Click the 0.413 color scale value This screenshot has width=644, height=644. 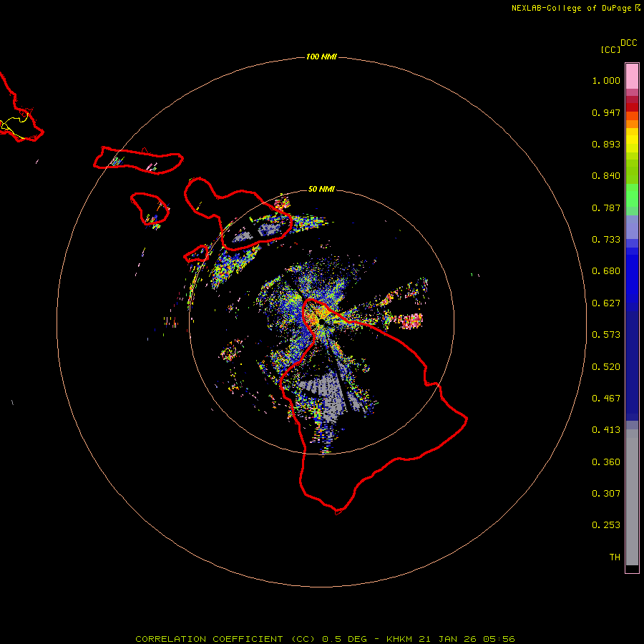pyautogui.click(x=606, y=430)
